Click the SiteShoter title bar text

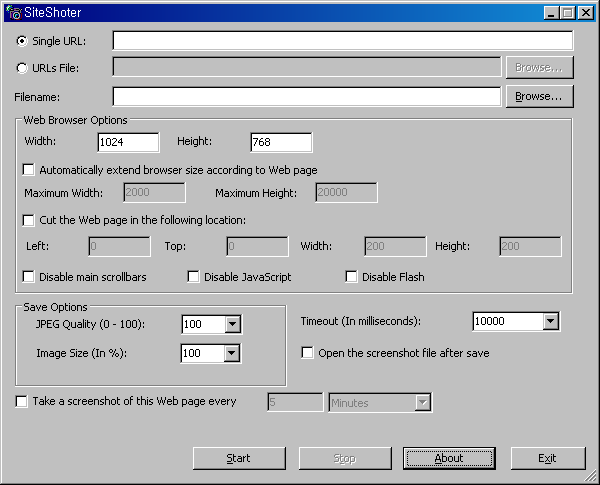(x=53, y=13)
